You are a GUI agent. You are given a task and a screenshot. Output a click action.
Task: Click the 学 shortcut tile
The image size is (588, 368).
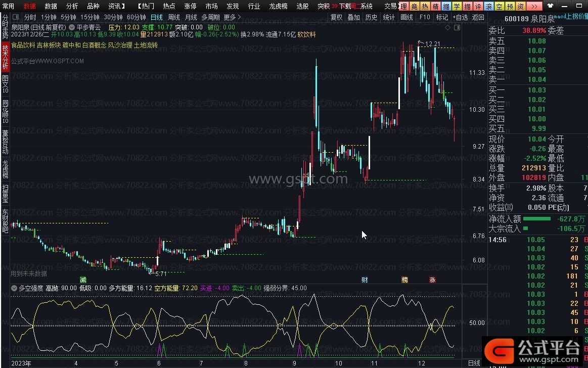[457, 6]
